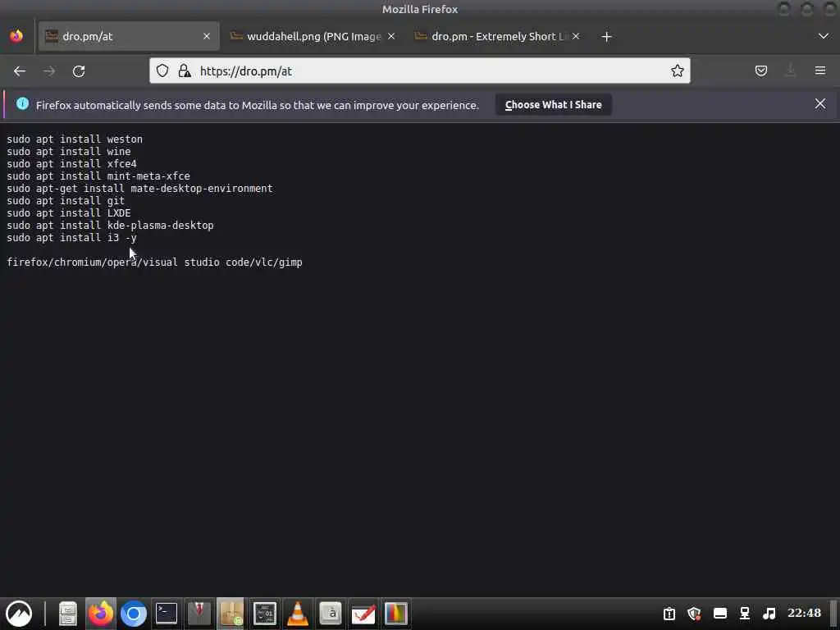Image resolution: width=840 pixels, height=630 pixels.
Task: Close the dro.pm Extremely Short tab
Action: tap(575, 36)
